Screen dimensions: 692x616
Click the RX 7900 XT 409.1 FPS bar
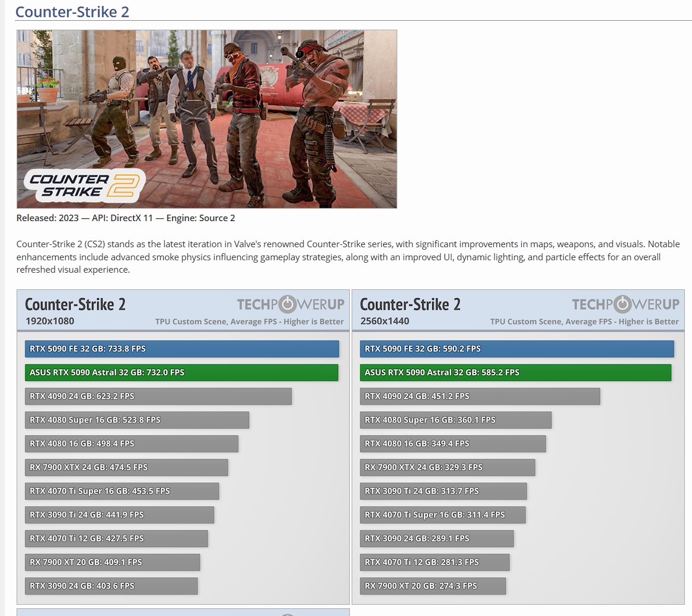[113, 562]
